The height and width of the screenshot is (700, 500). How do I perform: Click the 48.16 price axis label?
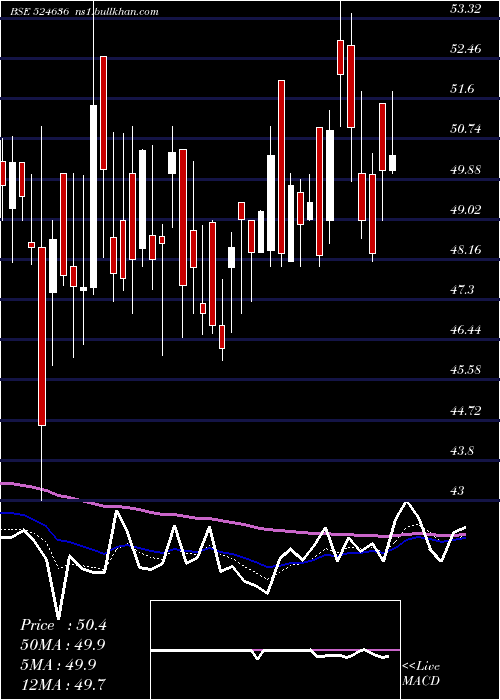466,250
